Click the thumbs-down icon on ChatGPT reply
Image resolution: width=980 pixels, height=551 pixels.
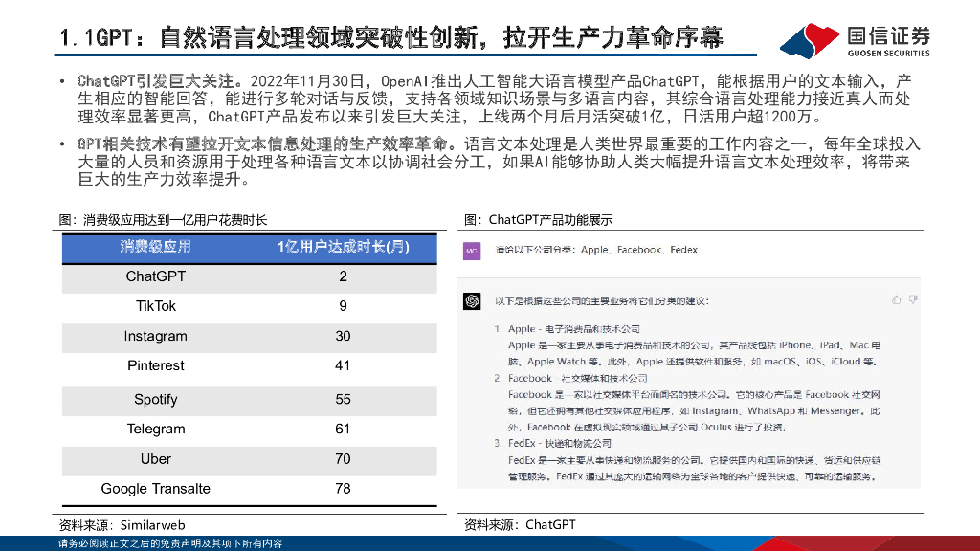(913, 299)
